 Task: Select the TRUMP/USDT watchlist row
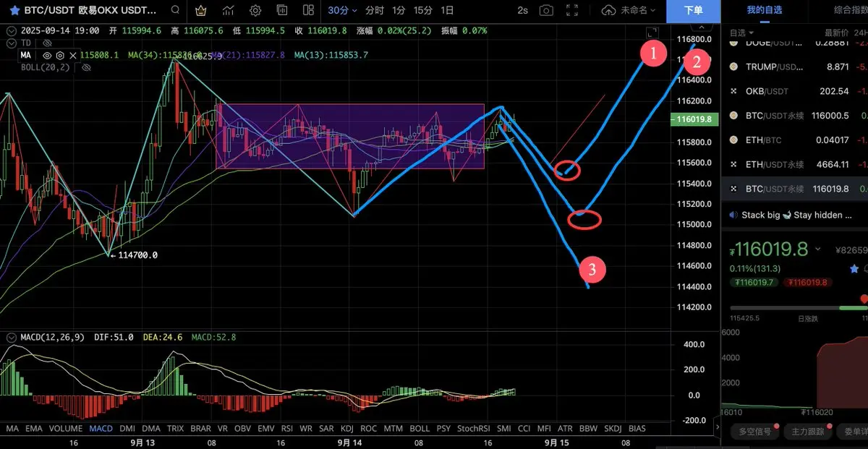click(794, 67)
